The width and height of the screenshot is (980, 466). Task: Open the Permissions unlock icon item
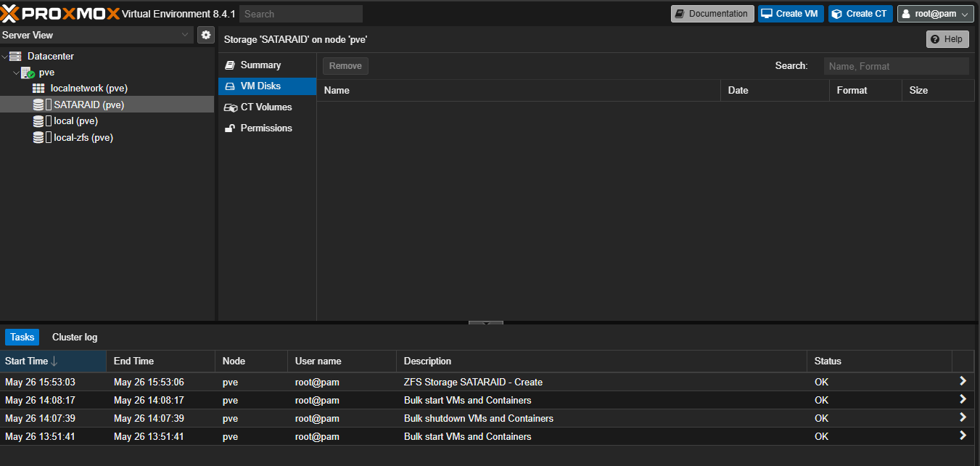231,128
